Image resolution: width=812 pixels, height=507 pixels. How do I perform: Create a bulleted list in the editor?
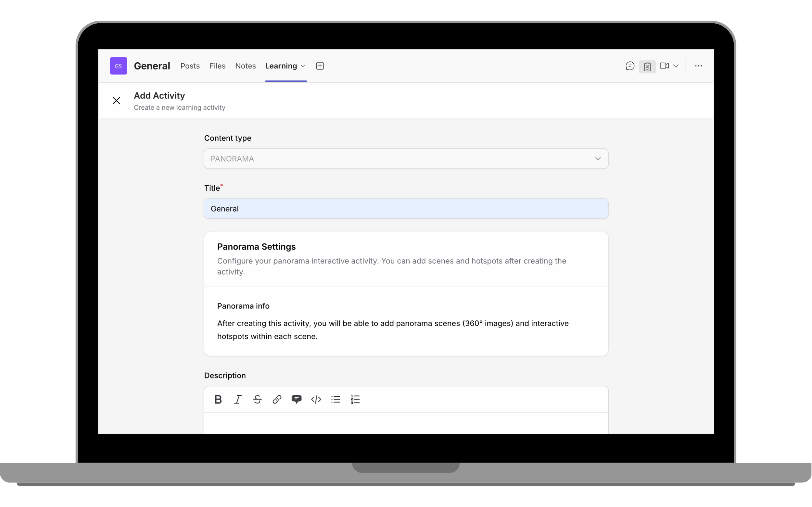point(335,399)
